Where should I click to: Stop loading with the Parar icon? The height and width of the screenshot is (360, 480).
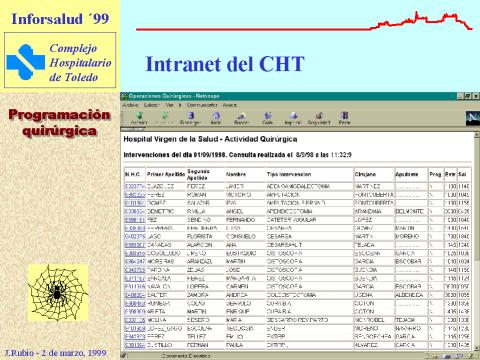(x=344, y=118)
